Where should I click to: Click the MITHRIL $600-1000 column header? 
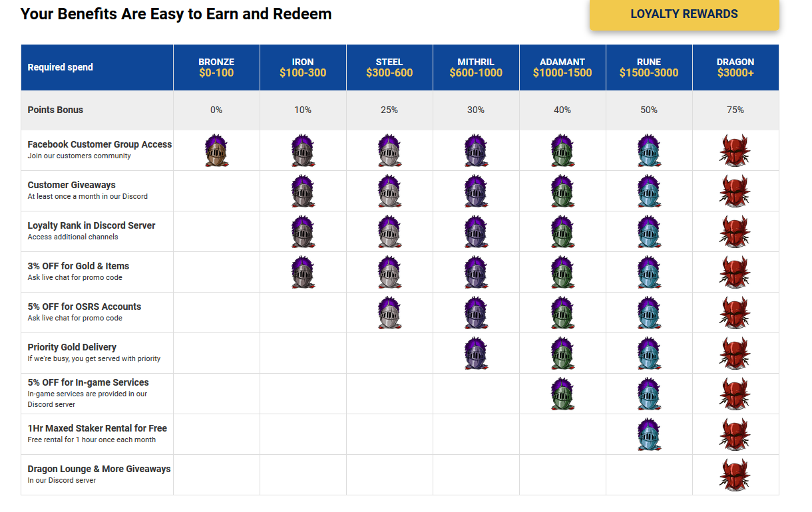tap(476, 67)
